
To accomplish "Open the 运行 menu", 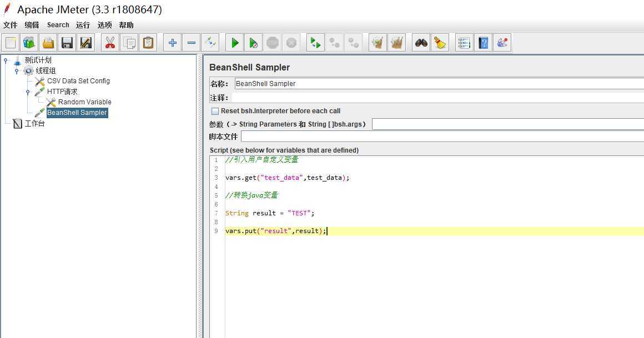I will [83, 25].
